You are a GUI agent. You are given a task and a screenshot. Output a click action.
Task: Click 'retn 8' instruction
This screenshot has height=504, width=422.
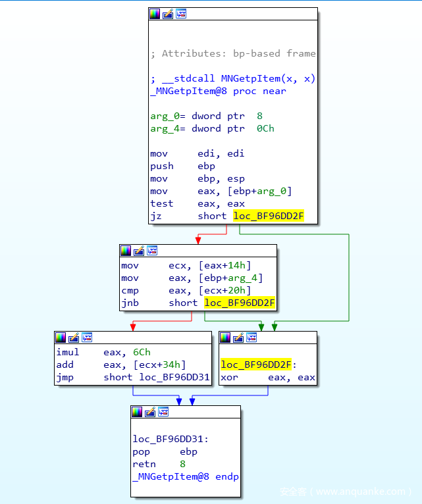click(x=159, y=464)
